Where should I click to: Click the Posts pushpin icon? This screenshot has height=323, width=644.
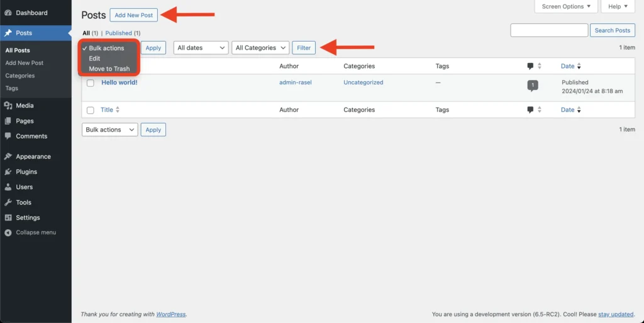8,33
